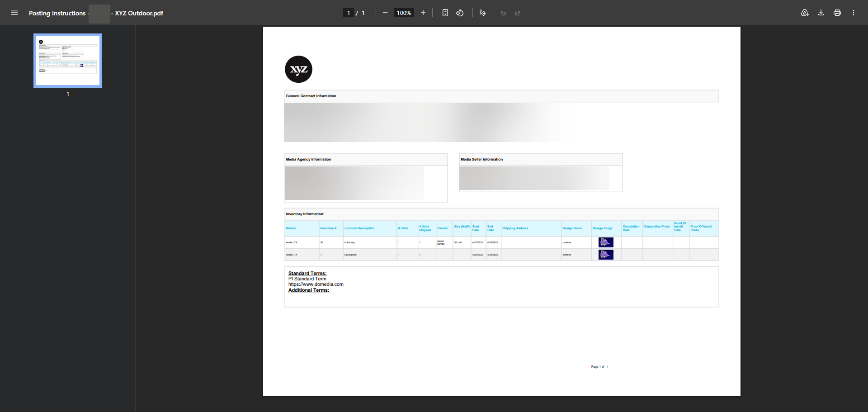Image resolution: width=868 pixels, height=412 pixels.
Task: Open the three-dot more actions menu
Action: [x=854, y=13]
